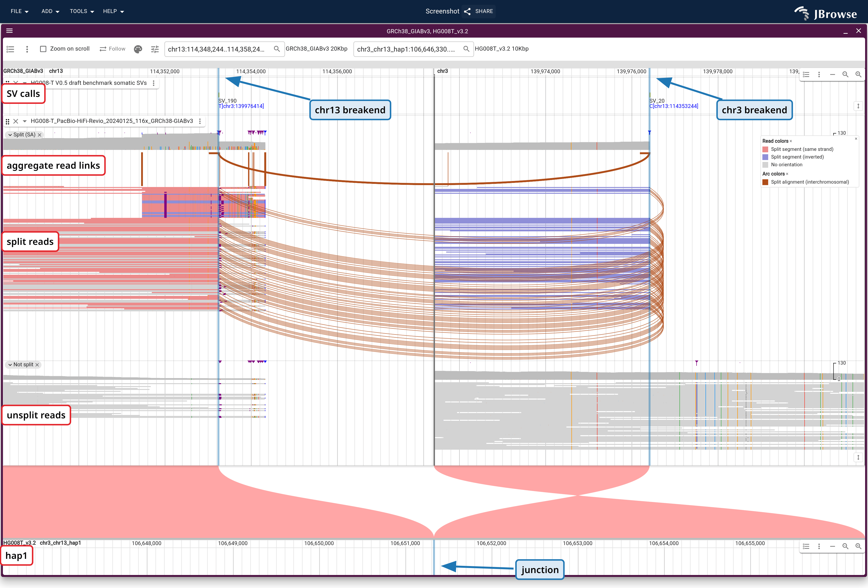
Task: Close the PacBio HiFi Revio track
Action: pyautogui.click(x=16, y=121)
